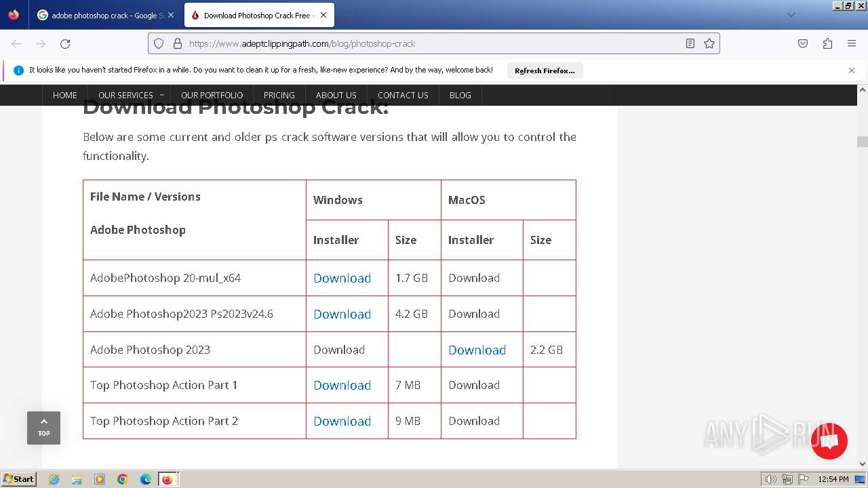Dismiss the Firefox refresh notification bar
868x488 pixels.
(x=852, y=70)
